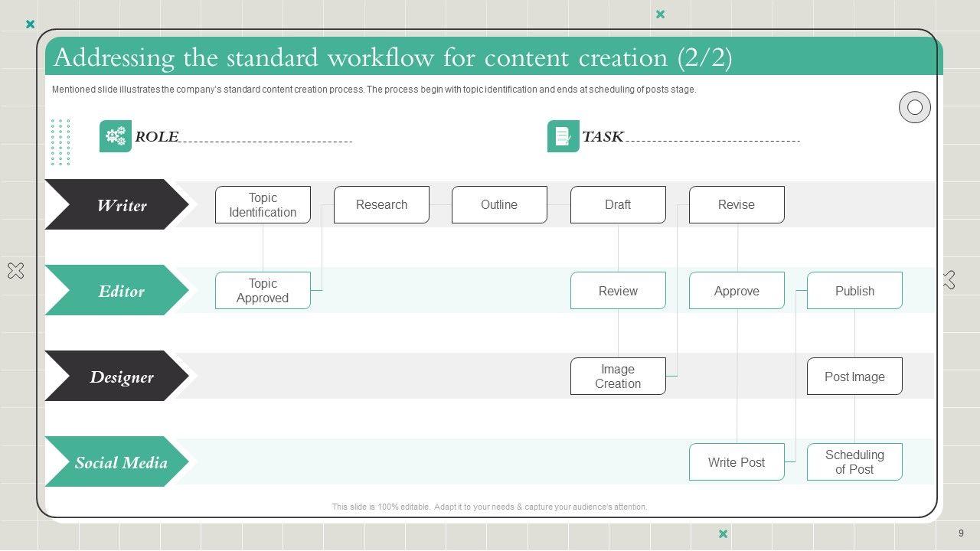The height and width of the screenshot is (551, 980).
Task: Click the Research task box
Action: pyautogui.click(x=381, y=205)
